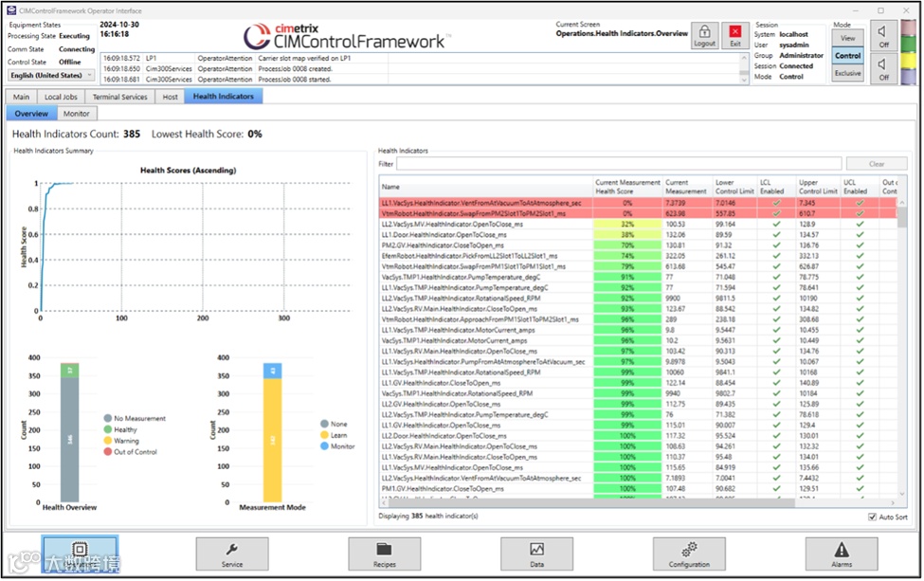
Task: Toggle UCL Enabled check for EfemRobot PickFromLL2Slot1ToLL2Slot1_ms row
Action: [x=861, y=256]
